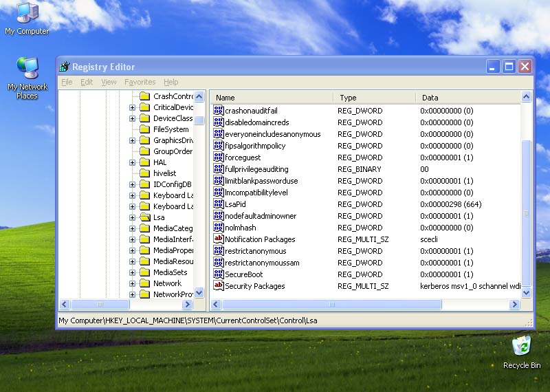Screen dimensions: 550x392
Task: Open the Favorites menu
Action: tap(140, 82)
